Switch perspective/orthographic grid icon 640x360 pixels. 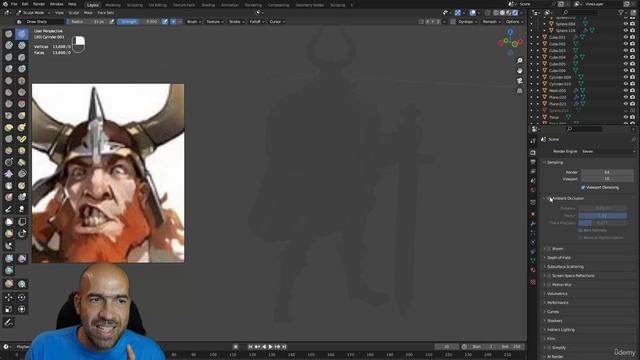click(x=520, y=91)
